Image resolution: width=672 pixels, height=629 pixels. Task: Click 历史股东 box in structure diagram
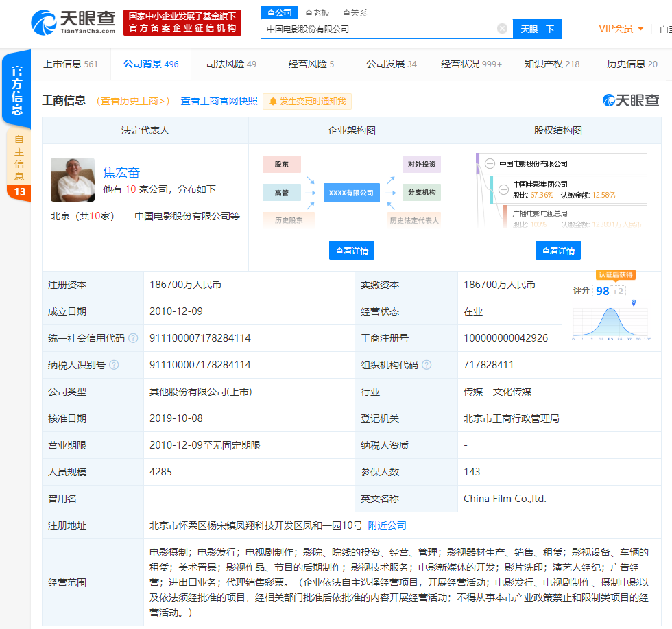[x=289, y=220]
